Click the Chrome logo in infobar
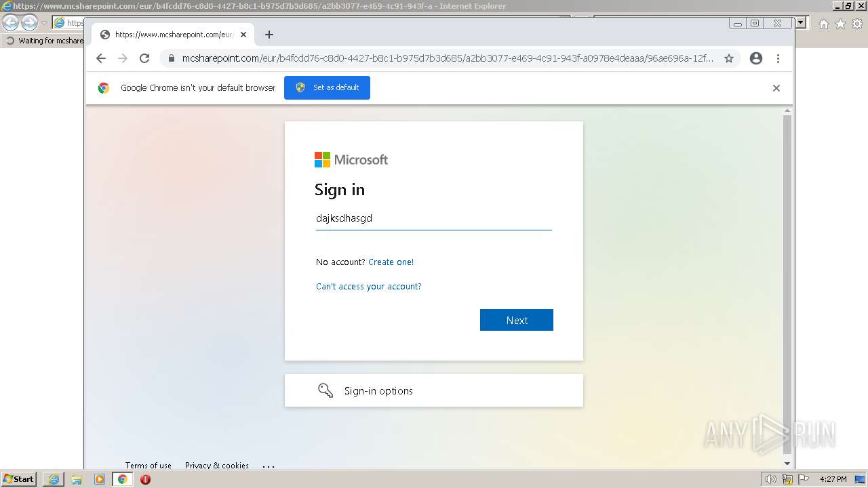Viewport: 868px width, 488px height. (x=104, y=88)
